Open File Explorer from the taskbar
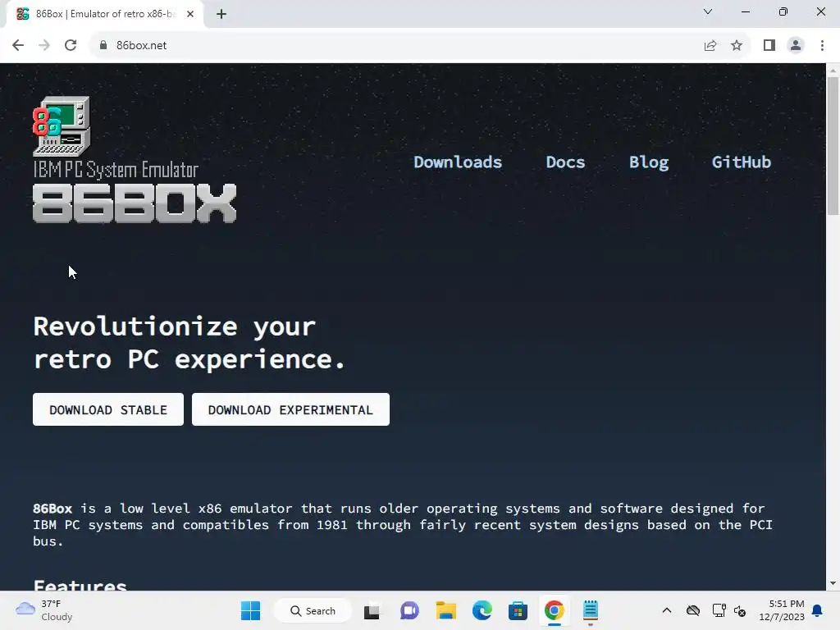The image size is (840, 630). pyautogui.click(x=445, y=610)
